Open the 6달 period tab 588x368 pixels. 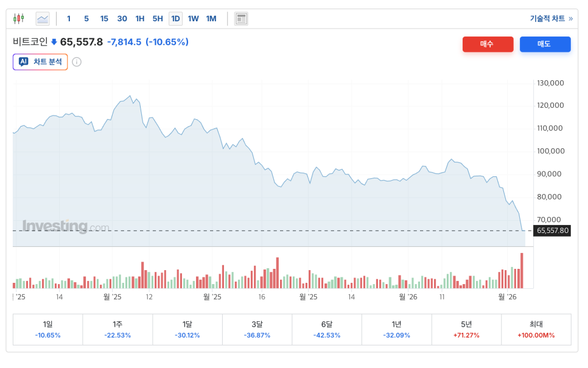tap(327, 330)
